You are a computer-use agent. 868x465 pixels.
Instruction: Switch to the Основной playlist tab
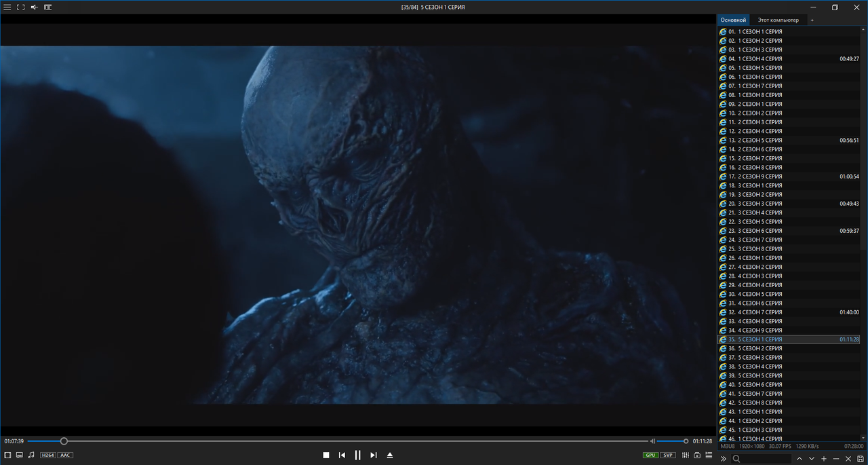click(x=733, y=20)
